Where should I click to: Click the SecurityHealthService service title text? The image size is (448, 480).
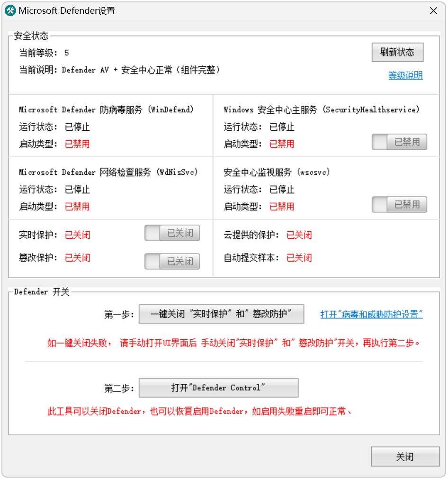click(x=321, y=109)
